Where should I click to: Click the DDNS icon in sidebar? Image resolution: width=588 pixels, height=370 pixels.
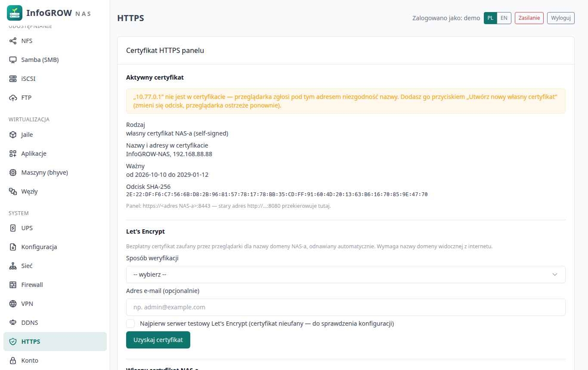click(x=13, y=323)
